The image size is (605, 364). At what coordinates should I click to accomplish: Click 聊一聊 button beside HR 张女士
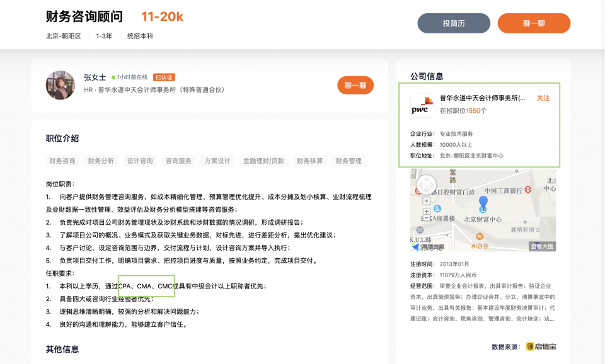[x=355, y=85]
